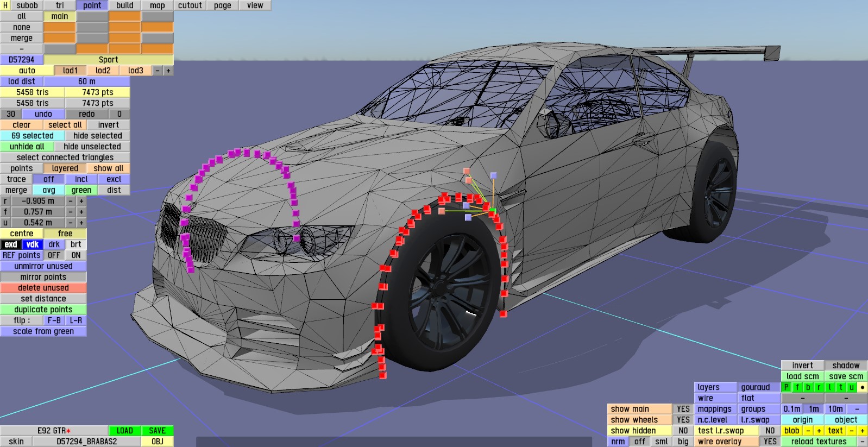Go to the cutout tab
The width and height of the screenshot is (868, 447).
tap(190, 5)
